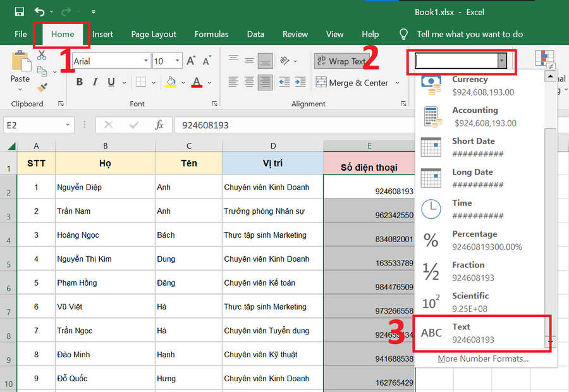
Task: Click the Enter checkmark in formula bar
Action: tap(134, 125)
